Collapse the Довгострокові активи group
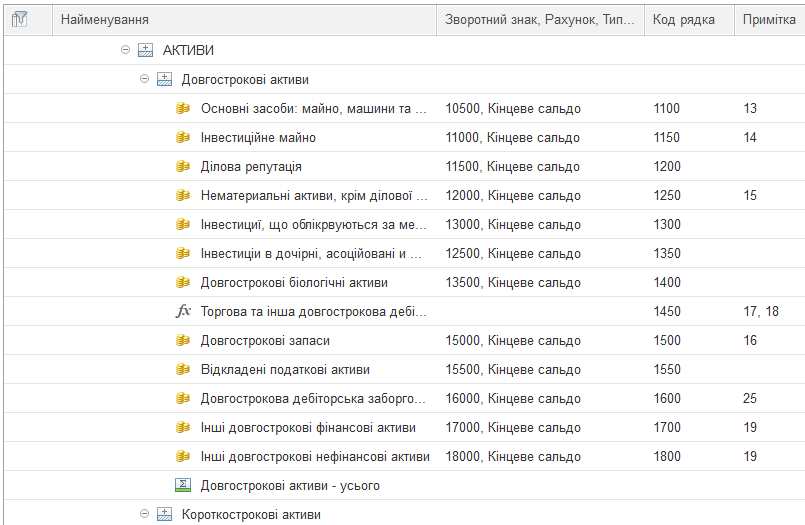The width and height of the screenshot is (805, 525). (x=144, y=79)
